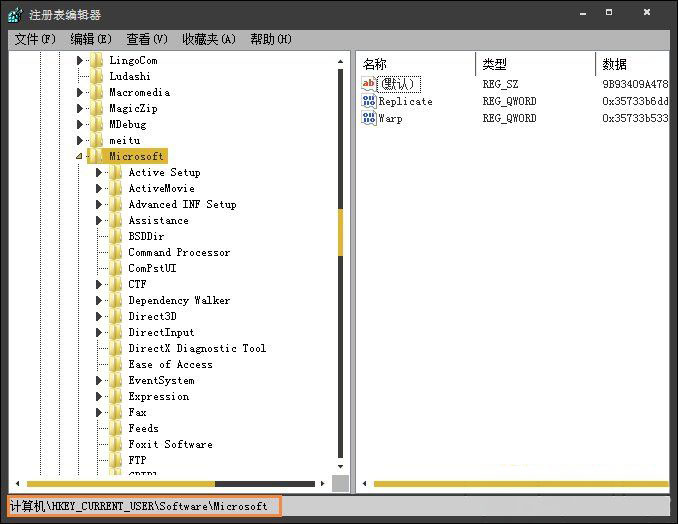Click the Active Setup folder icon
The image size is (678, 524).
click(x=115, y=173)
